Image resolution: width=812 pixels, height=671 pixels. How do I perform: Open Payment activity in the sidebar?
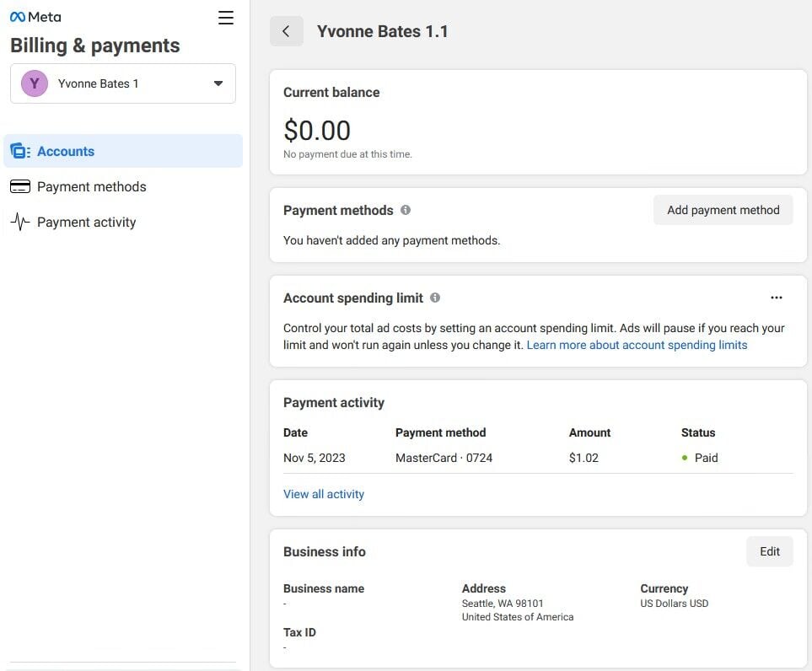coord(87,222)
